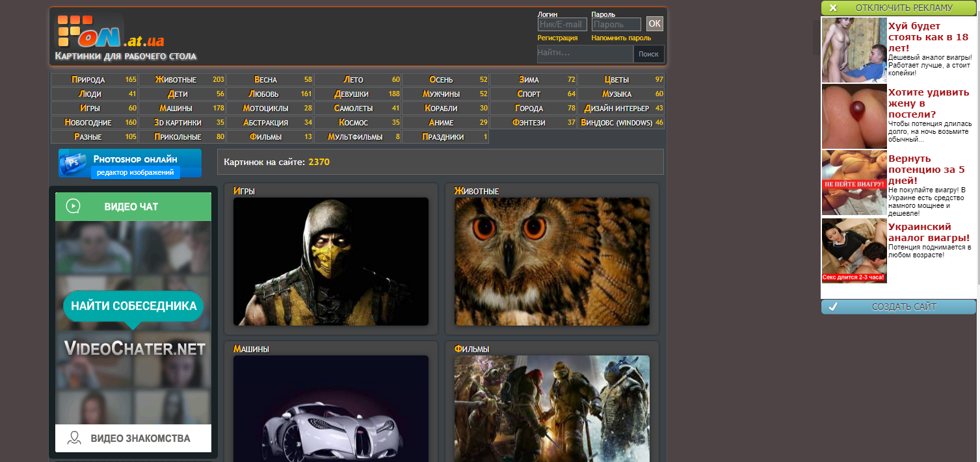Click the Игры heading above Scorpion image
The height and width of the screenshot is (462, 980).
[244, 191]
